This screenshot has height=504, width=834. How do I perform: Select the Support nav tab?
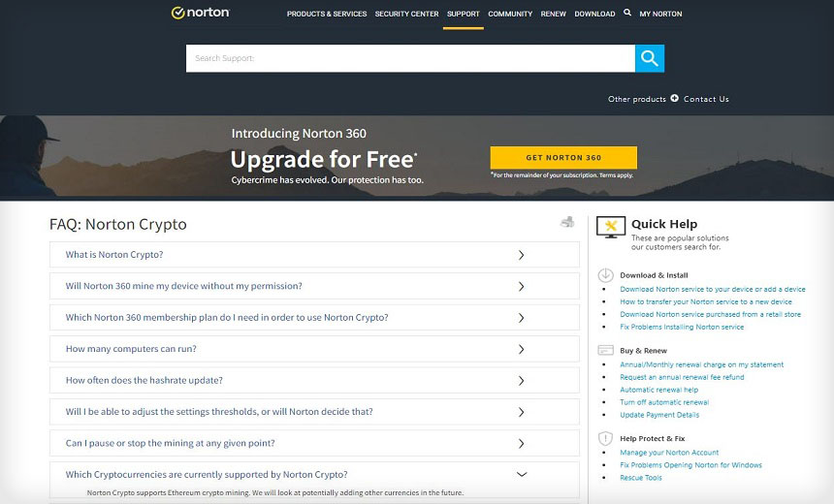[464, 14]
